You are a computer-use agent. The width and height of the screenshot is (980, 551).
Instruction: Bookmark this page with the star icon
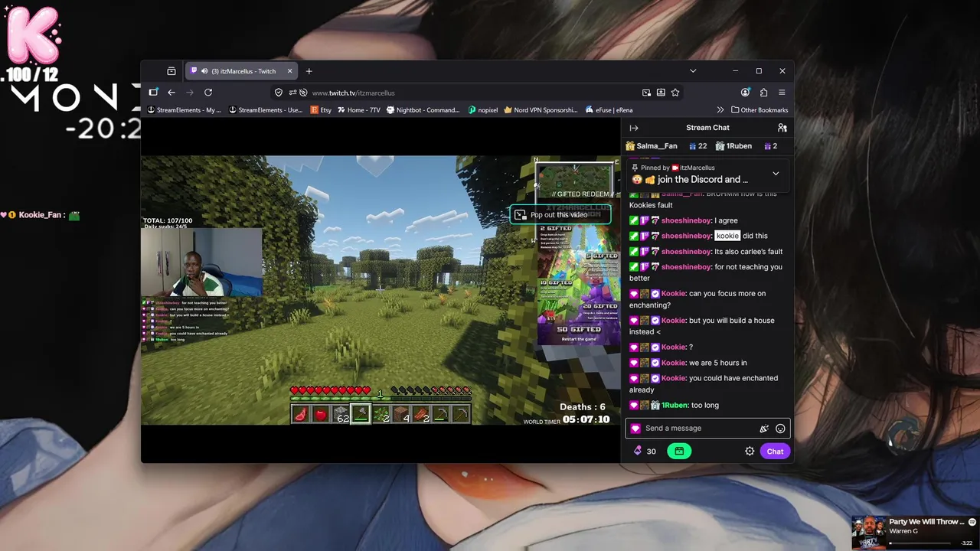coord(675,93)
